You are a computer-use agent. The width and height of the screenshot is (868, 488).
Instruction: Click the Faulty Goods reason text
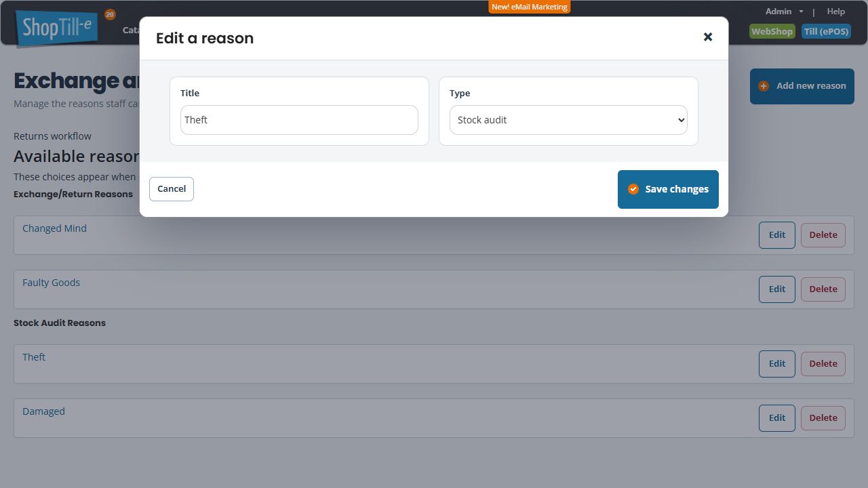coord(51,283)
